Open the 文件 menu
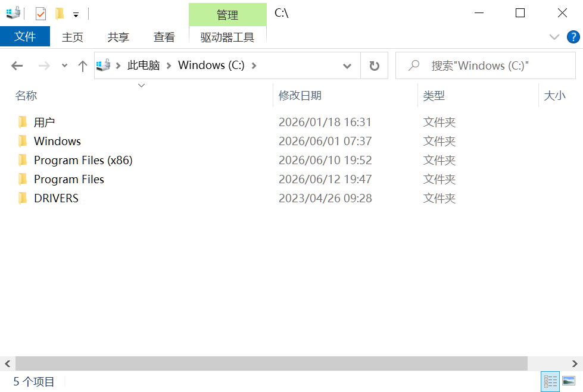This screenshot has height=392, width=583. 25,36
